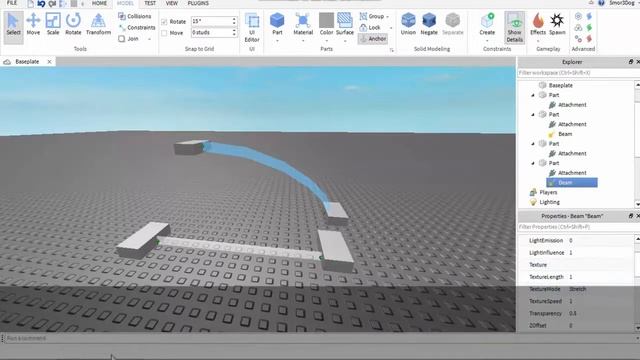The image size is (640, 360).
Task: Open the Surface tool
Action: click(345, 24)
